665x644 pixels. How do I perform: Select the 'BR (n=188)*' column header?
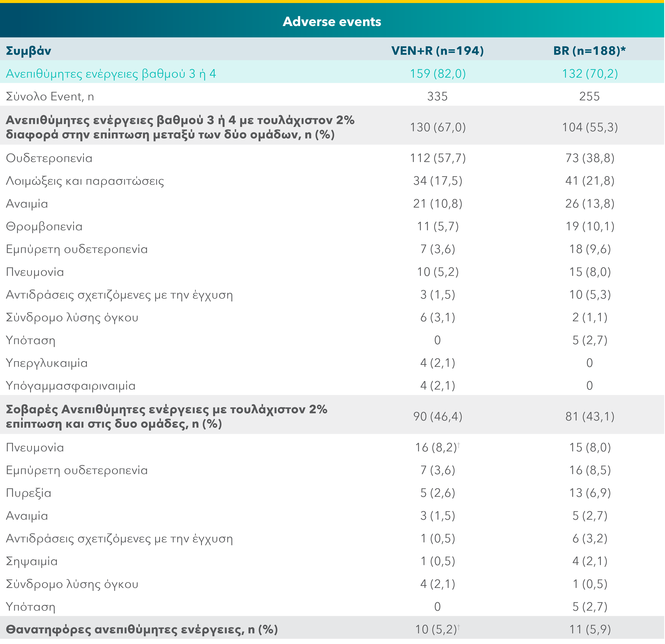589,51
